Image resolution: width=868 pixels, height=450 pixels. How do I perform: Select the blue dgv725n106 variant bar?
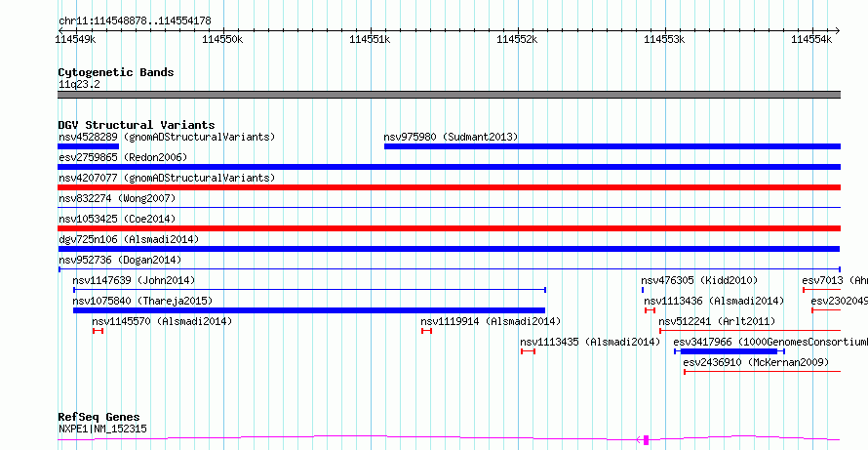pos(449,249)
